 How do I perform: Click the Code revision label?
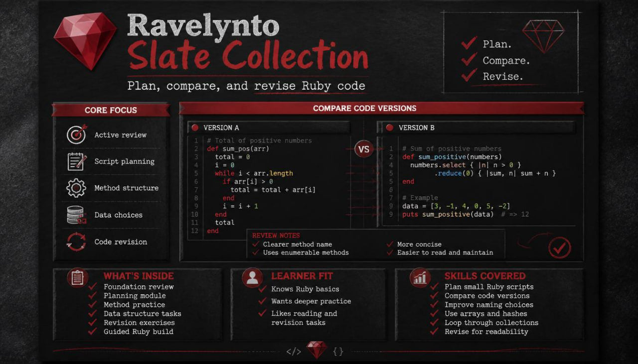coord(121,242)
